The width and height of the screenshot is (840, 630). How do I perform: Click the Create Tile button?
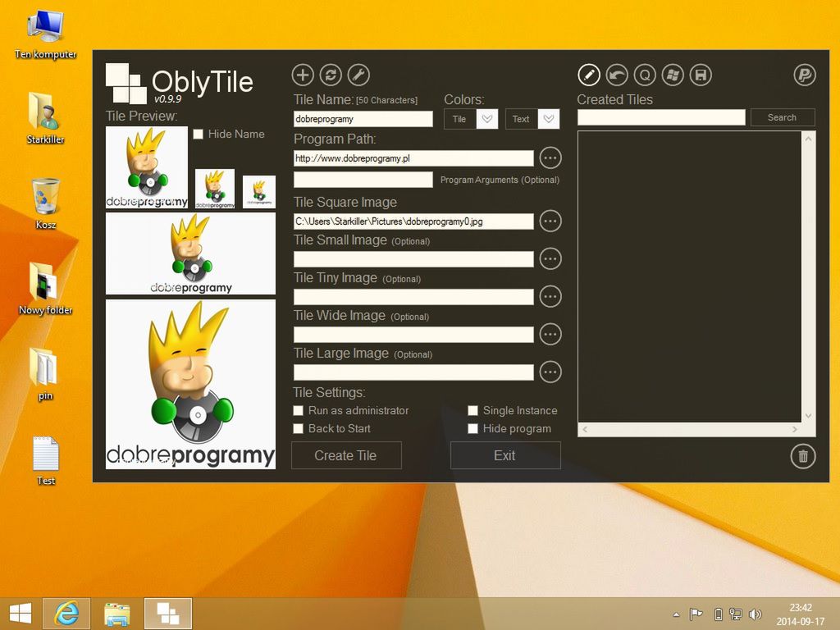click(x=346, y=455)
